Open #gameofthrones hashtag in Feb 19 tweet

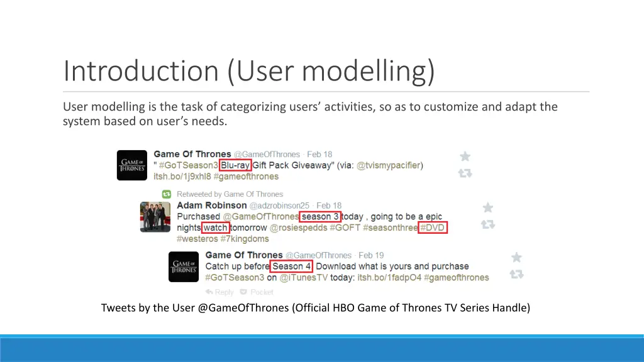[x=457, y=278]
